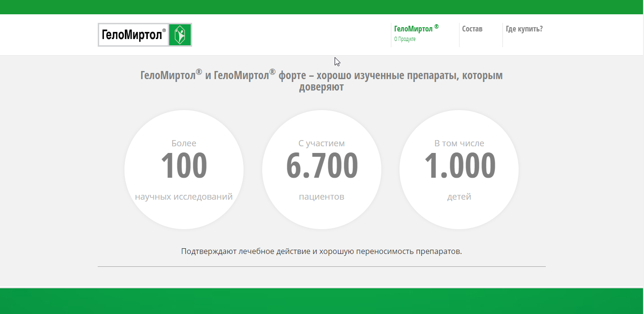Click the registered mark beside ГелоМиртол menu item
Viewport: 644px width, 314px height.
point(436,26)
